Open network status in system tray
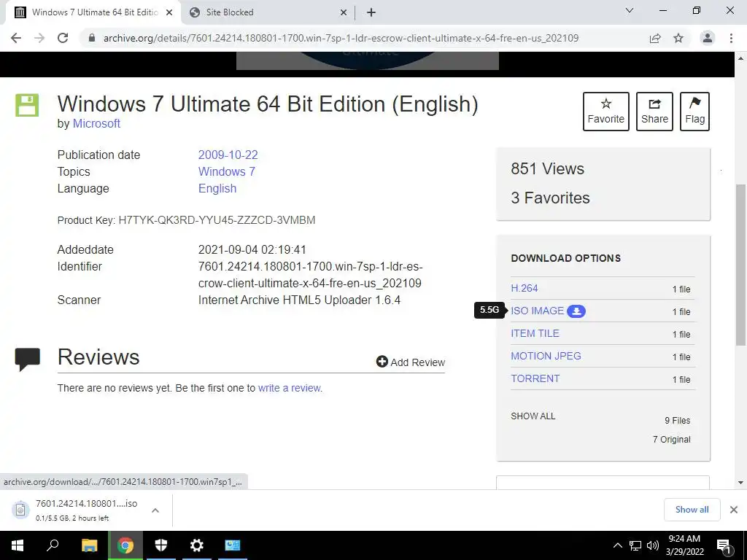The image size is (747, 560). click(x=635, y=545)
